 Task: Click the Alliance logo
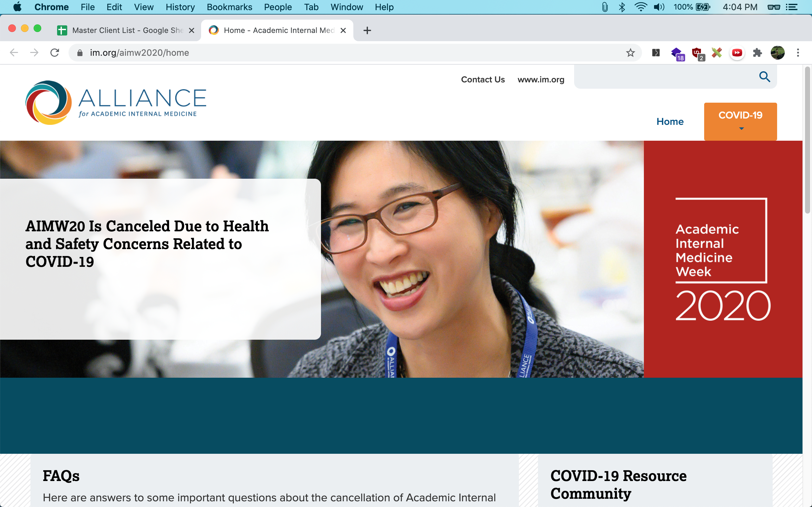(x=116, y=102)
